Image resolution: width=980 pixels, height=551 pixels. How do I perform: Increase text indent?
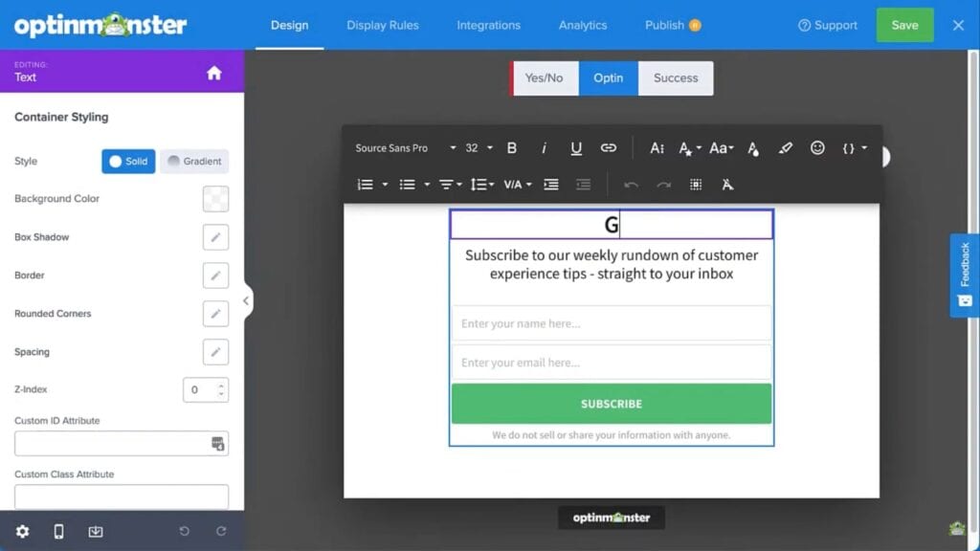coord(550,185)
